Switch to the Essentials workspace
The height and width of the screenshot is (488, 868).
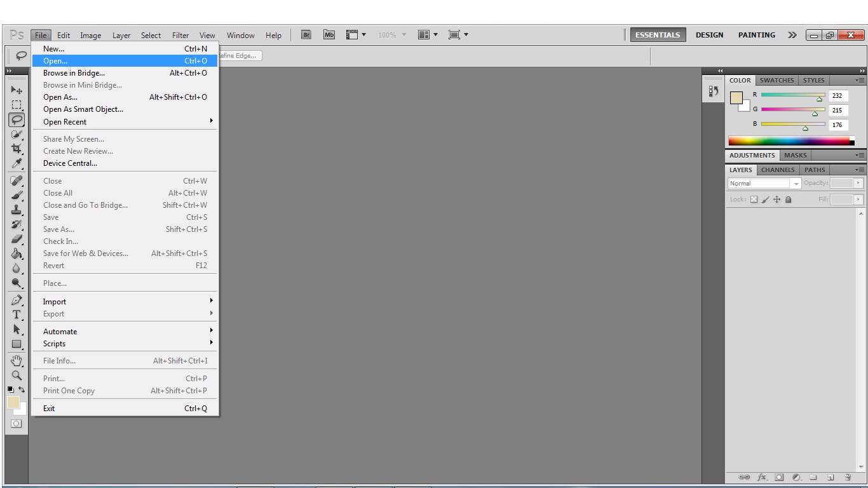click(658, 35)
